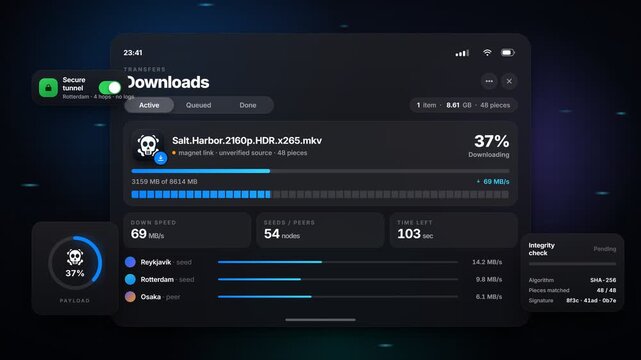Screen dimensions: 641x360
Task: Click the main blue download progress bar
Action: [x=320, y=171]
